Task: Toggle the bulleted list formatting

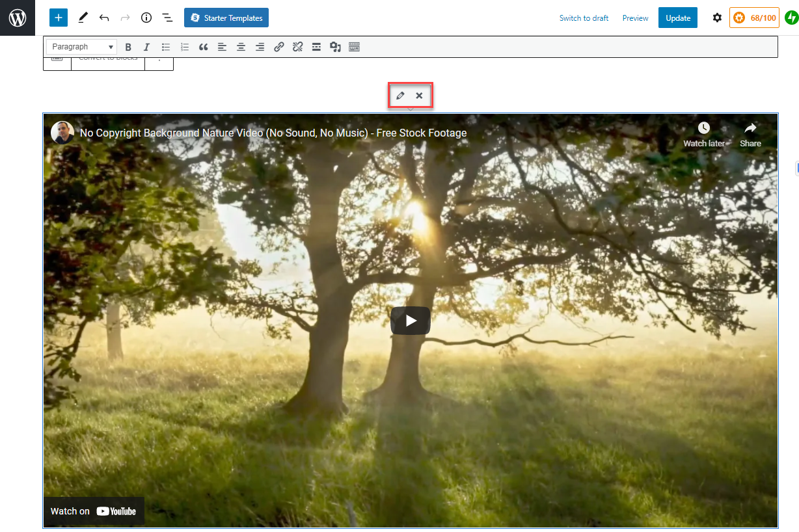Action: 165,46
